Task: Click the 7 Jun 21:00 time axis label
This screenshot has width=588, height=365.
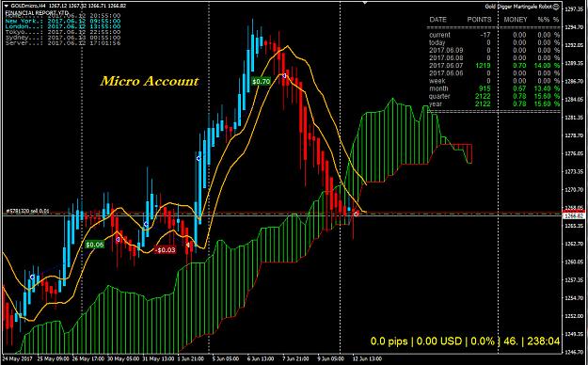Action: pyautogui.click(x=295, y=359)
